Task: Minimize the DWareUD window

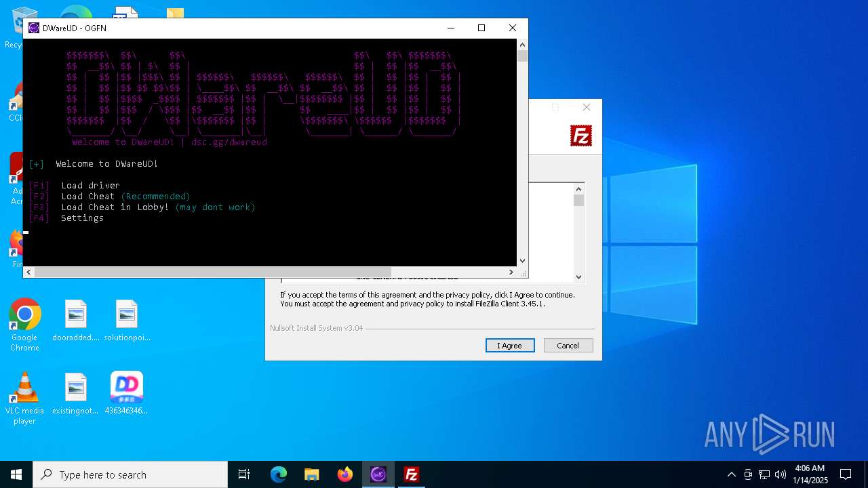Action: point(451,28)
